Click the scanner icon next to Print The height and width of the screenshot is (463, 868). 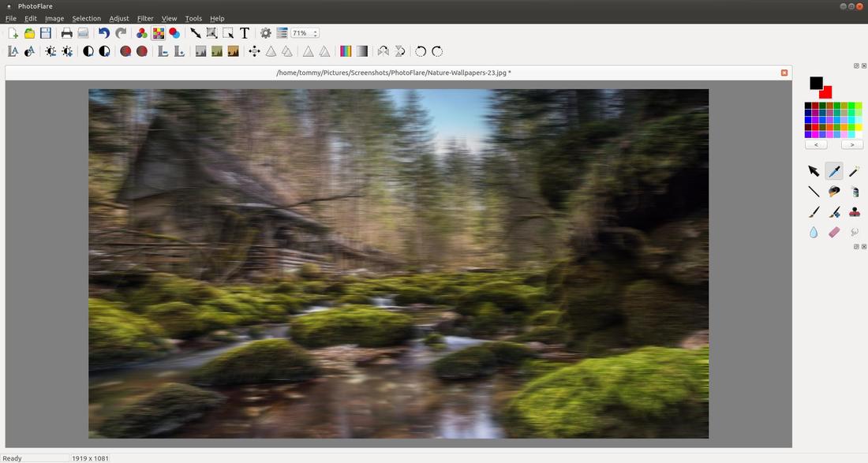click(83, 33)
